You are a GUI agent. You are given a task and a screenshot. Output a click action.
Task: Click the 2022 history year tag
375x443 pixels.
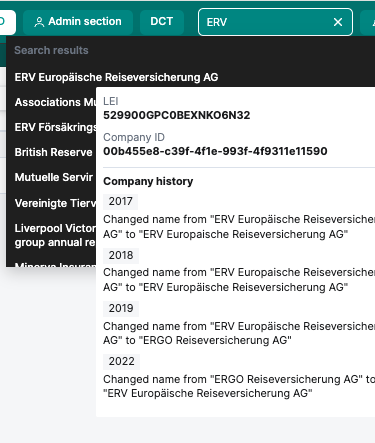[121, 361]
